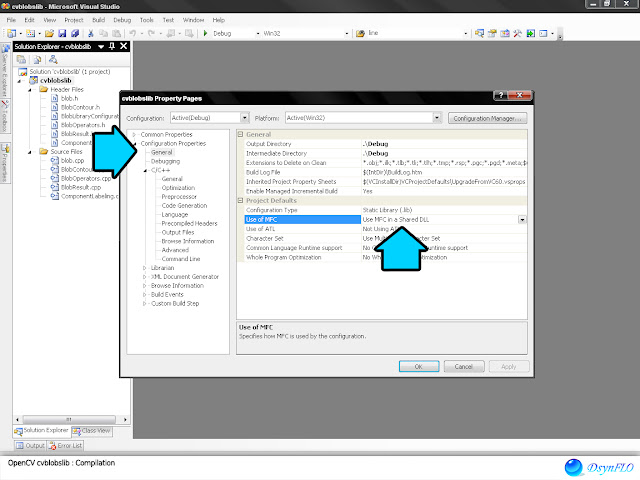Click the Cut scissors icon
The width and height of the screenshot is (640, 480).
pos(91,33)
